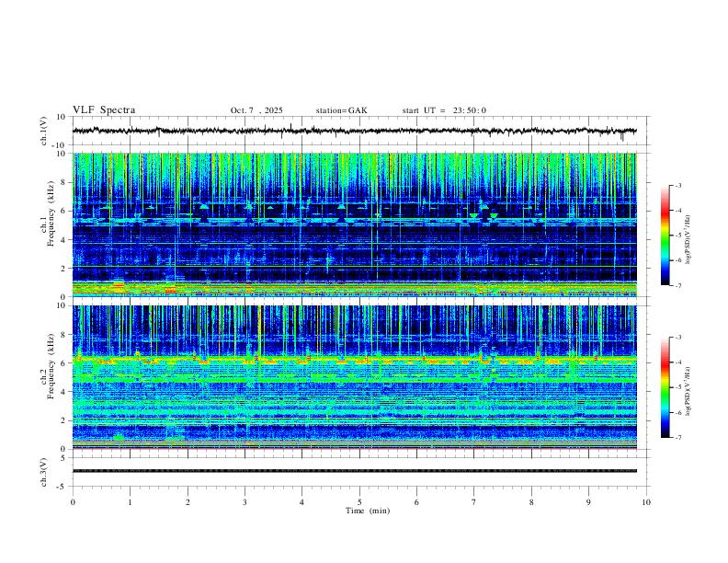
Task: Click the "VLF Spectra" plot title
Action: 104,110
